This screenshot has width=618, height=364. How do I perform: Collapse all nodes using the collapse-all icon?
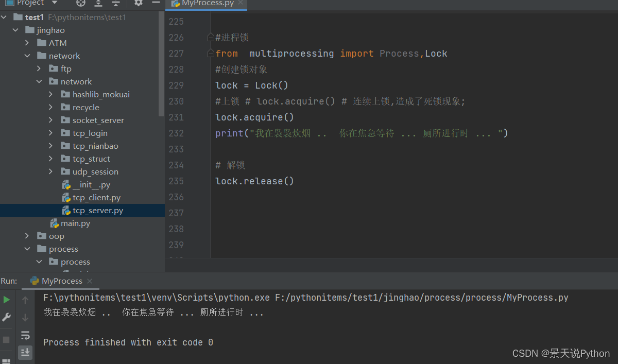(x=116, y=4)
